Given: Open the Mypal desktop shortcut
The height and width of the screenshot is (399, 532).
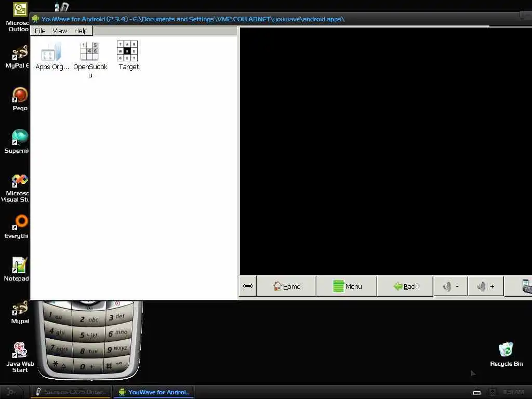Looking at the screenshot, I should point(20,312).
